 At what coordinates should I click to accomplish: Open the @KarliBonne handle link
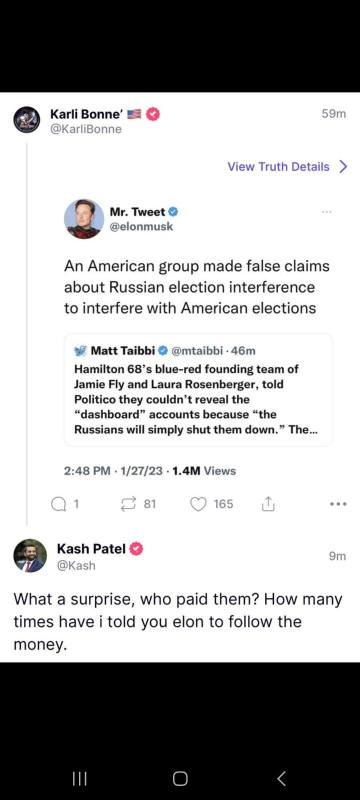click(86, 129)
